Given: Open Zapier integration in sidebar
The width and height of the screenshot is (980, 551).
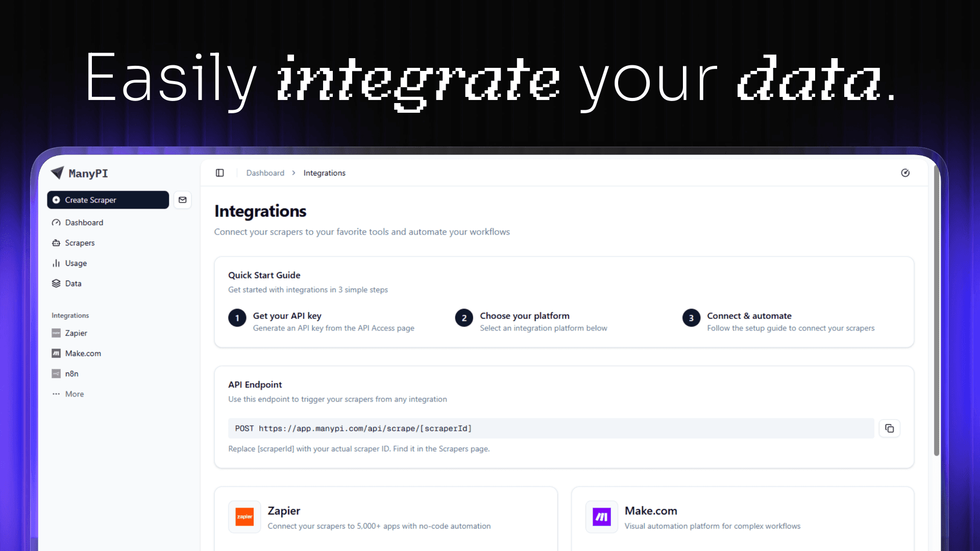Looking at the screenshot, I should 76,333.
